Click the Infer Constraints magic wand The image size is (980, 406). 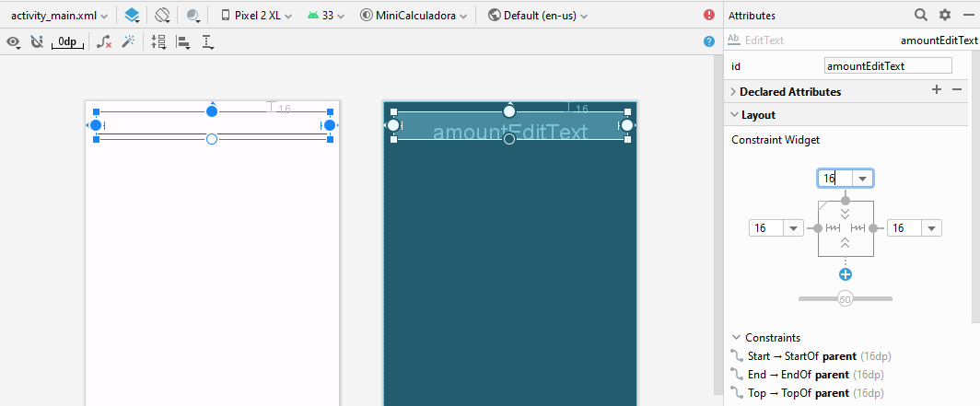(x=129, y=41)
